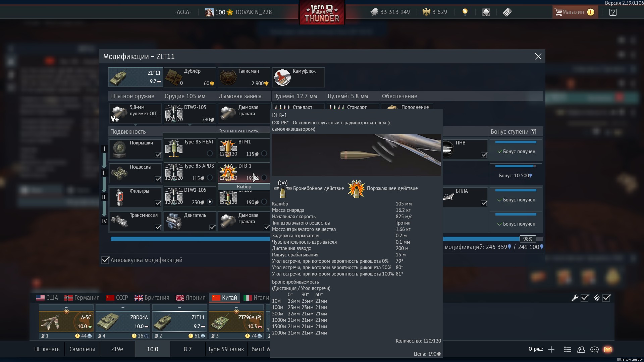Viewport: 644px width, 362px height.
Task: Open the help question mark icon
Action: (x=613, y=12)
